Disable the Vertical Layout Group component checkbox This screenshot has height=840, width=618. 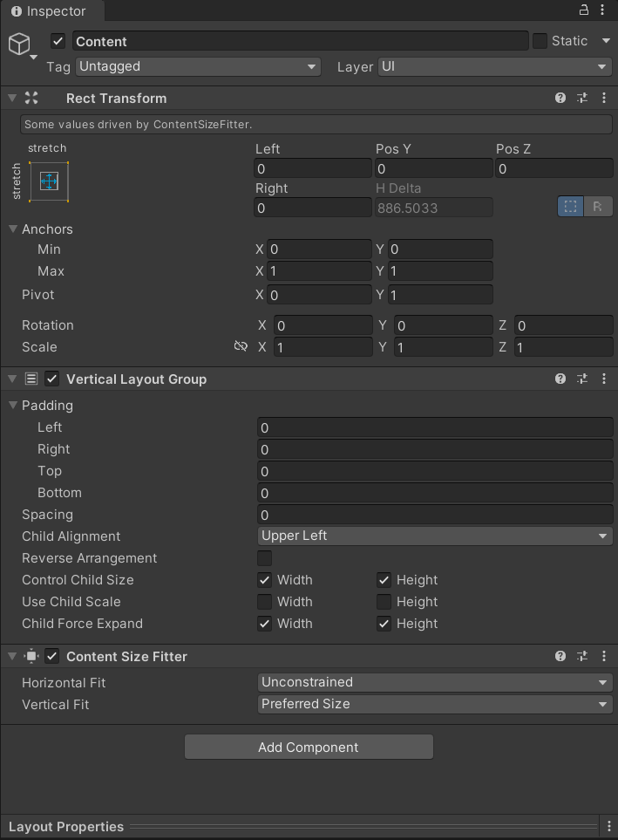(52, 379)
